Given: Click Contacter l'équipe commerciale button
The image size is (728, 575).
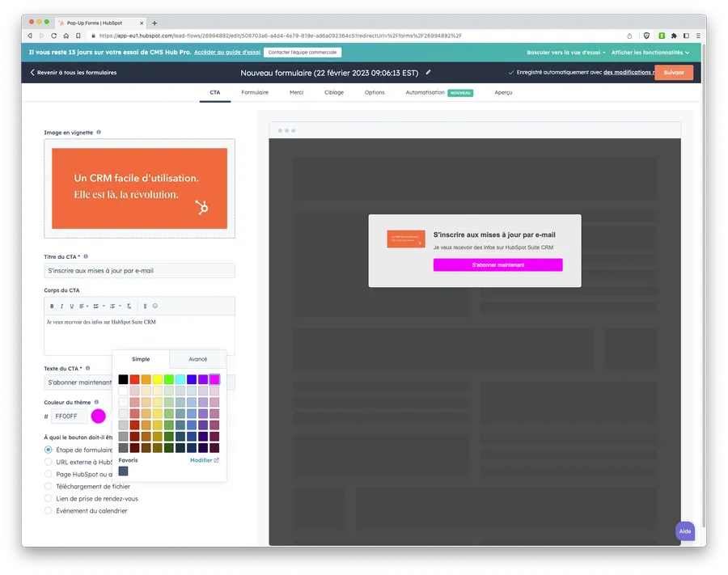Looking at the screenshot, I should 303,53.
